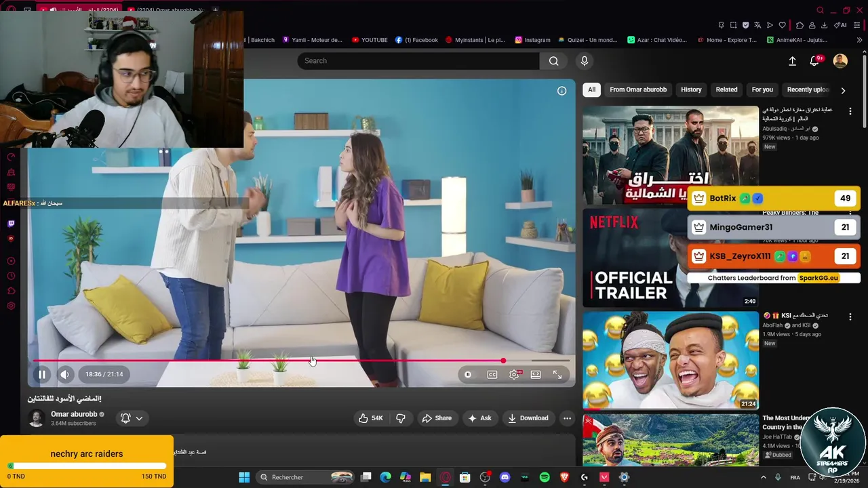868x488 pixels.
Task: Open browser extensions puzzle icon
Action: coord(800,25)
